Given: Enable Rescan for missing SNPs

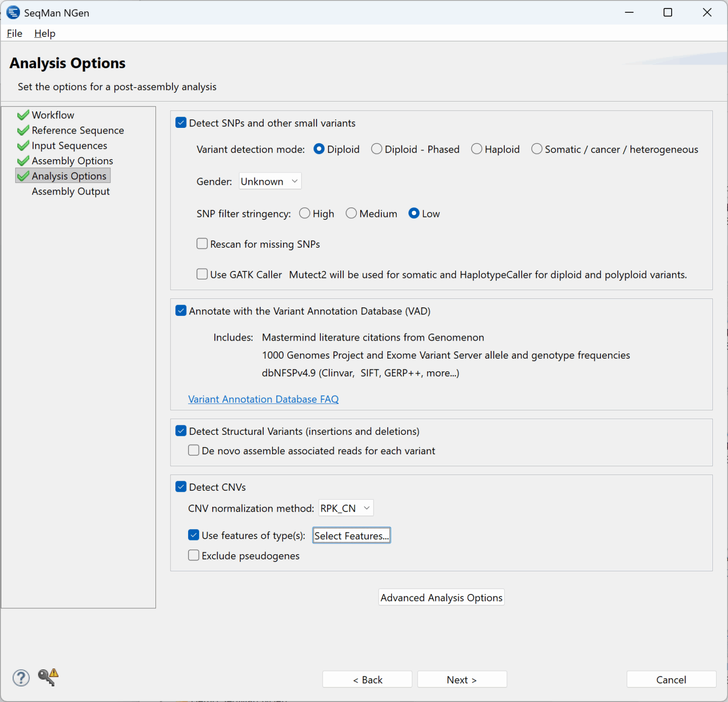Looking at the screenshot, I should 202,244.
